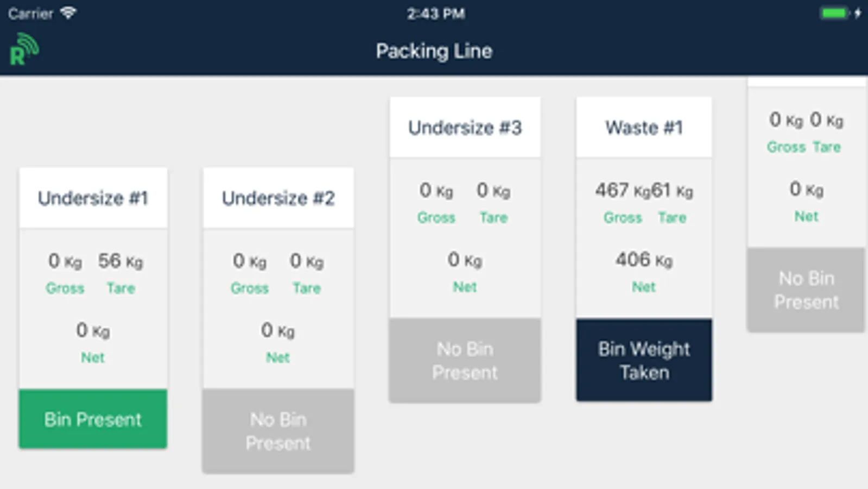Click the Packing Line title
The image size is (868, 489).
pos(434,51)
